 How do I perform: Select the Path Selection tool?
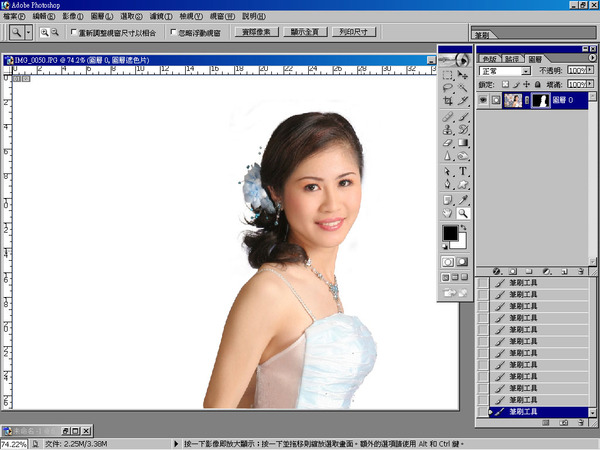point(447,171)
